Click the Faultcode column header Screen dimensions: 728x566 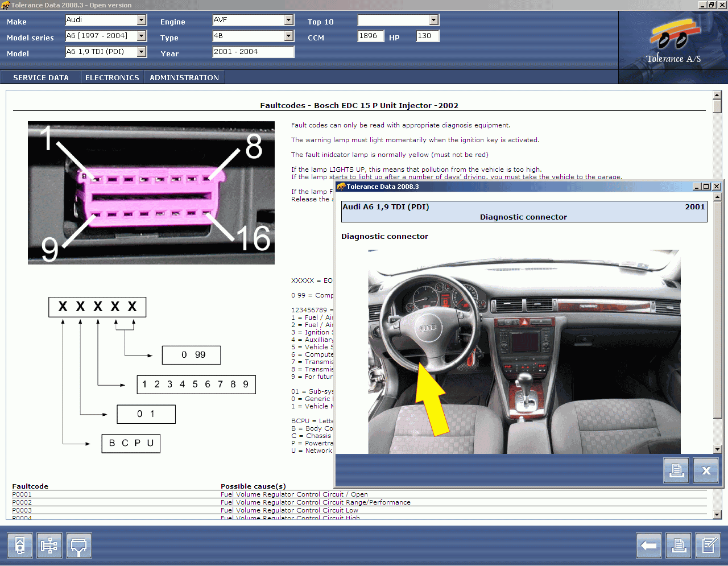pyautogui.click(x=30, y=486)
